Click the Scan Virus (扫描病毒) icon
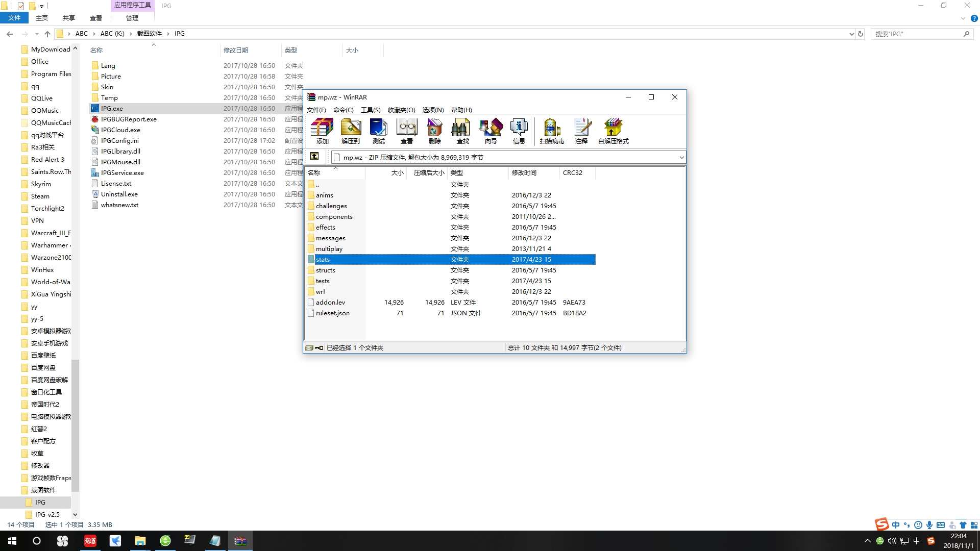980x551 pixels. (x=552, y=131)
